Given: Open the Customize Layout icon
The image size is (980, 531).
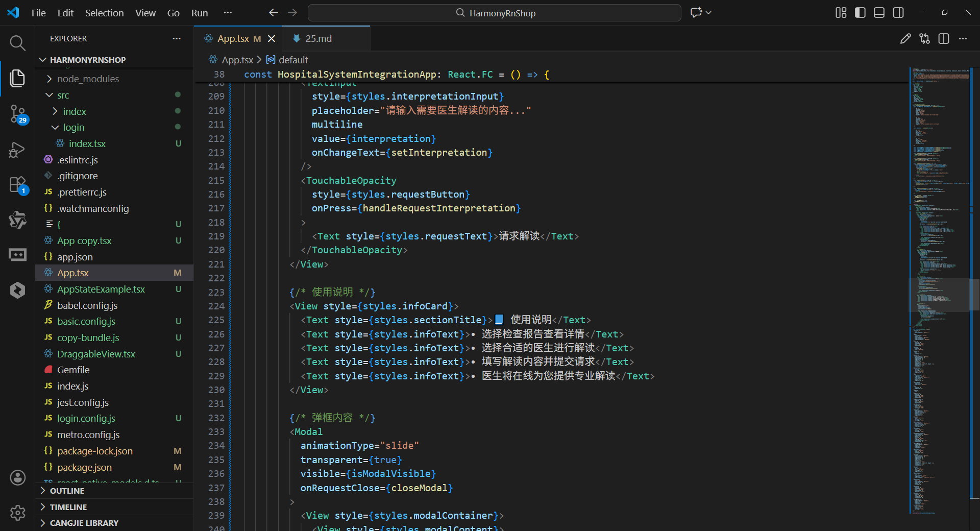Looking at the screenshot, I should point(841,13).
